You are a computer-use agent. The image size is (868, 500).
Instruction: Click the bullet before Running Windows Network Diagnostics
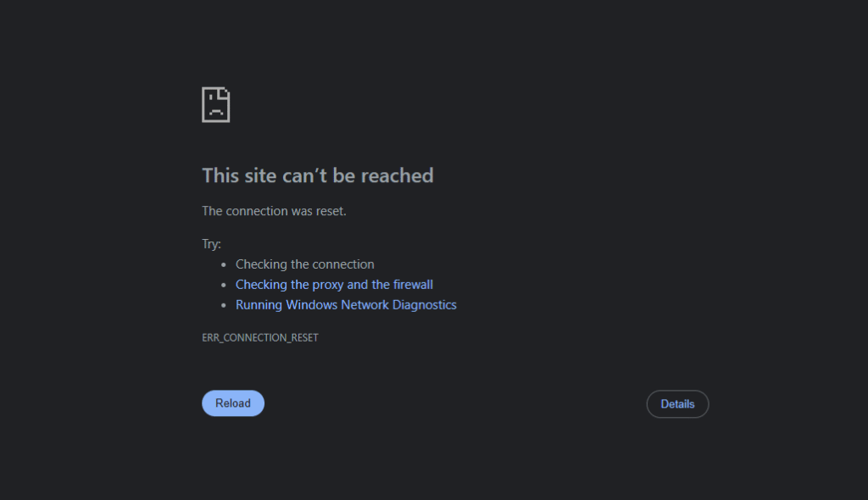(223, 306)
